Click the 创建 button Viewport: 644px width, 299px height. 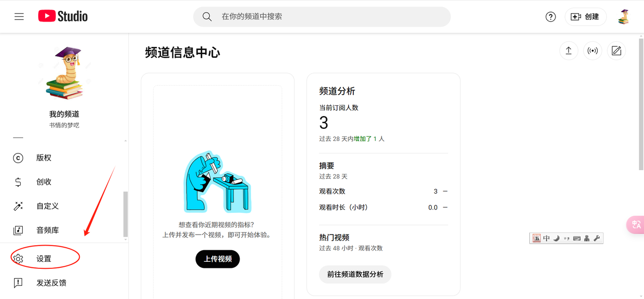(x=586, y=17)
